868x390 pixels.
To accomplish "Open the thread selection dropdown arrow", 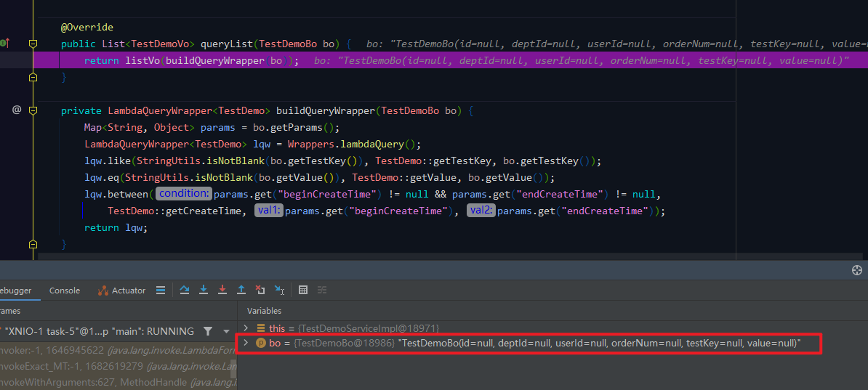I will click(x=226, y=330).
